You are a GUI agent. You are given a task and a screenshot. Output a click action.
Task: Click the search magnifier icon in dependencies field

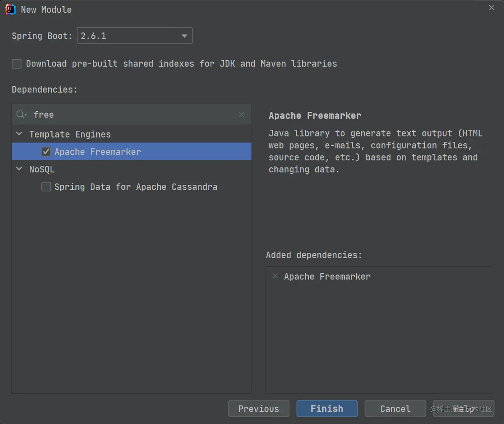(21, 114)
